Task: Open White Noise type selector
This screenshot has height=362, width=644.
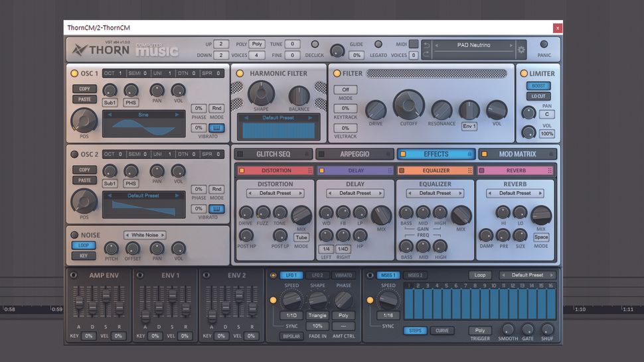Action: point(145,235)
